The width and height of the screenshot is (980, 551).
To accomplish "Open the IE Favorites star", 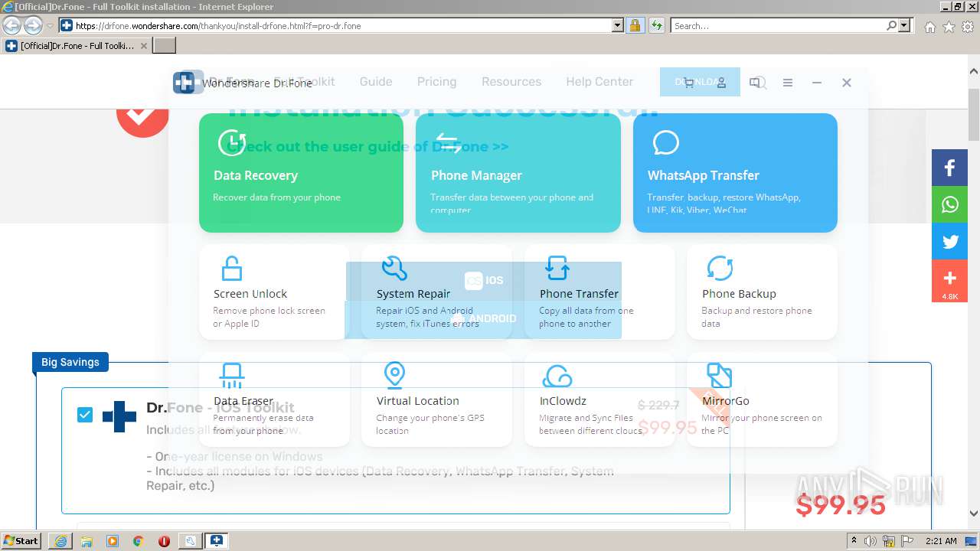I will 949,27.
